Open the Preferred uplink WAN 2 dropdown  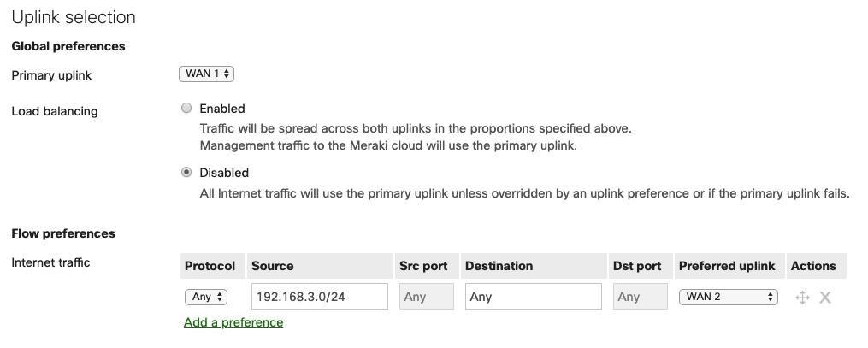[728, 297]
